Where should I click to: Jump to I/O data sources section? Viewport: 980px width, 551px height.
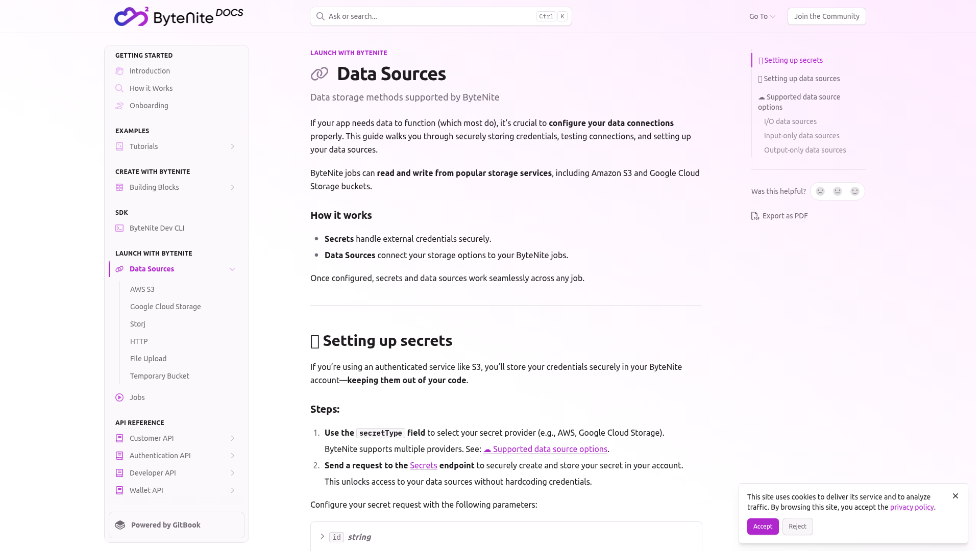coord(790,121)
